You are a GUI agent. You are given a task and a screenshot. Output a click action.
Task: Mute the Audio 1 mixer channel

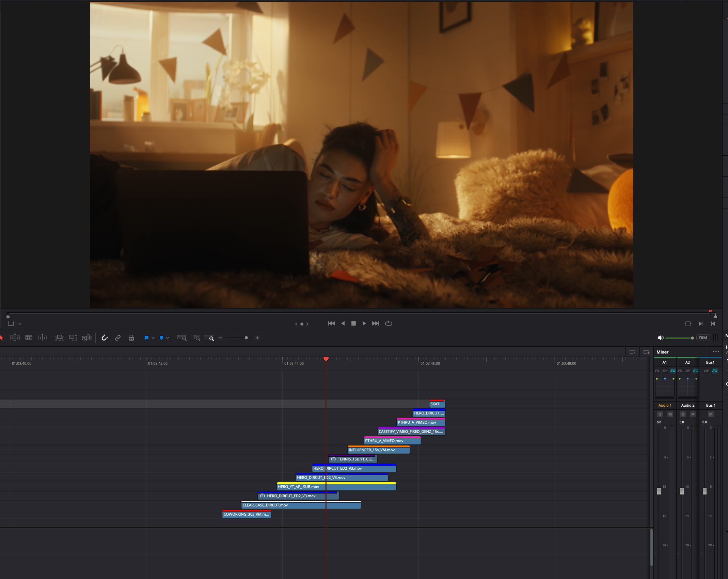[670, 414]
